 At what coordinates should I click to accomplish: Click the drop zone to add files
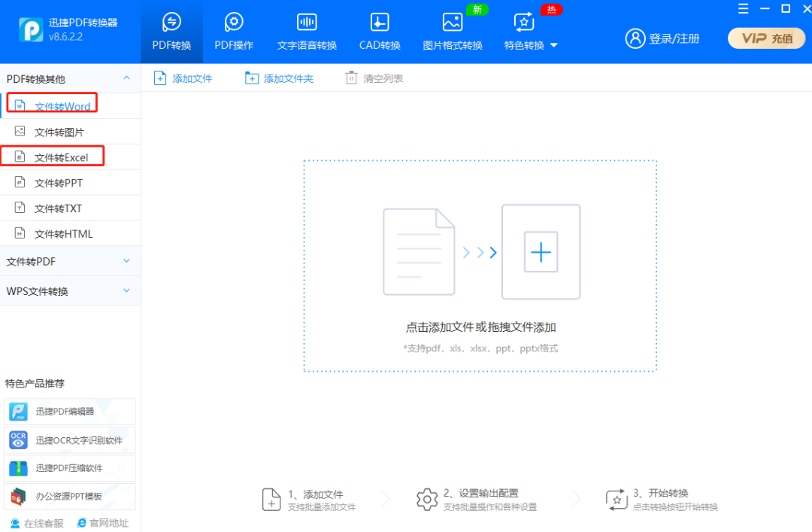tap(479, 252)
